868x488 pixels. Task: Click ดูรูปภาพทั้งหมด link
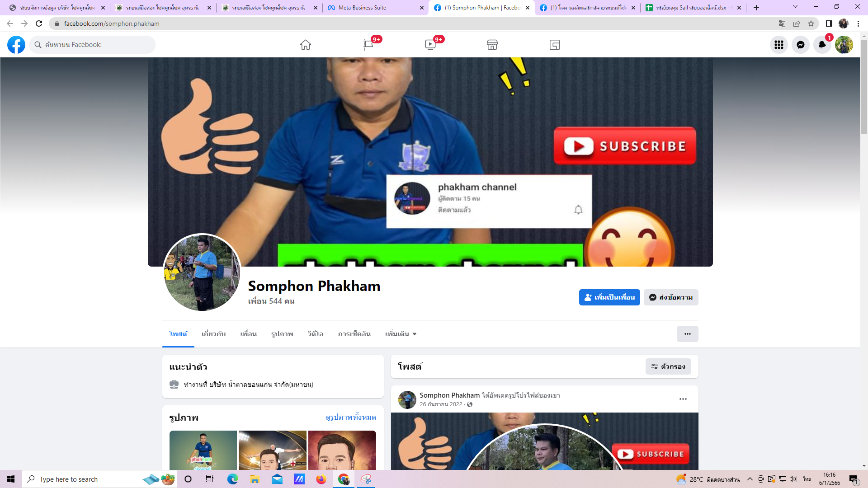pyautogui.click(x=350, y=417)
